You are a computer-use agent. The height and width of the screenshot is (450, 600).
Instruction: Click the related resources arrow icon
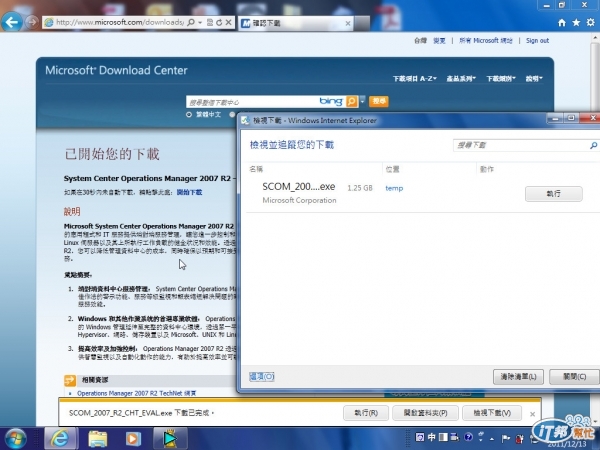[x=70, y=380]
